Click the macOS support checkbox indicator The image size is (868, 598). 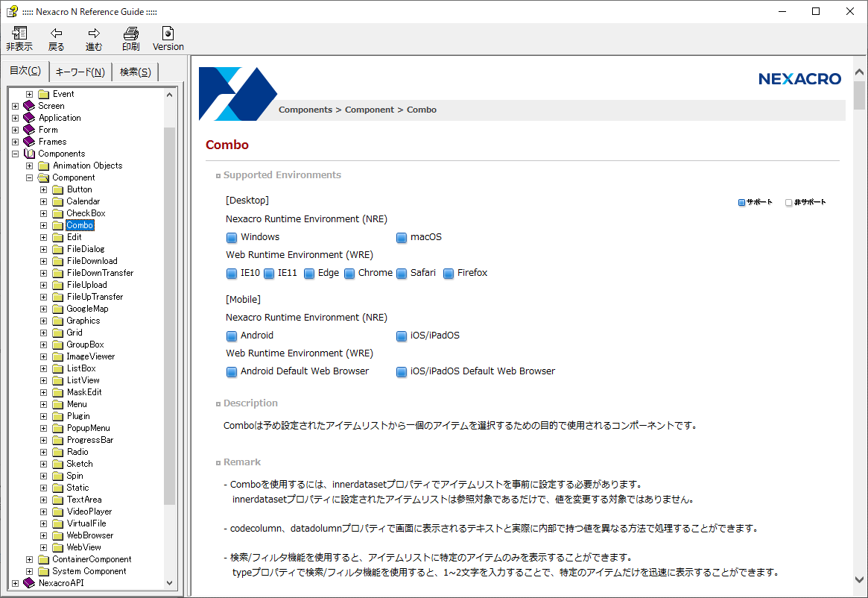tap(402, 237)
